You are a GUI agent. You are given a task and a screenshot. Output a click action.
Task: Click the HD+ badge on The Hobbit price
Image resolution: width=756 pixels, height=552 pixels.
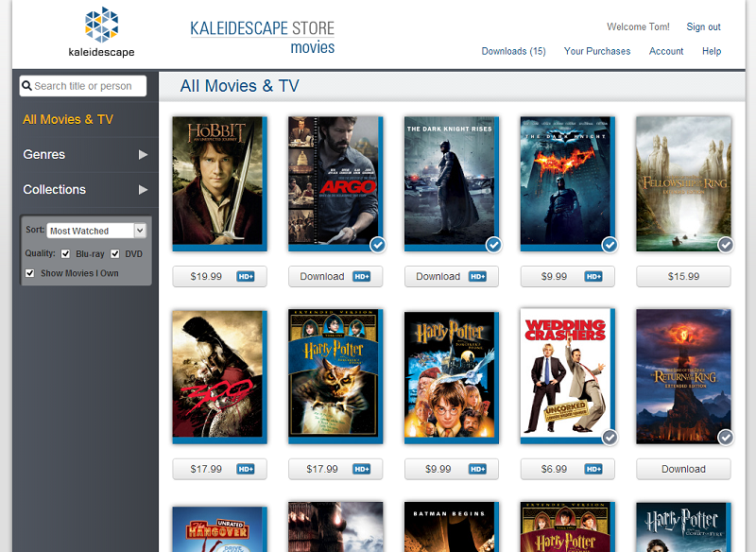pos(246,276)
